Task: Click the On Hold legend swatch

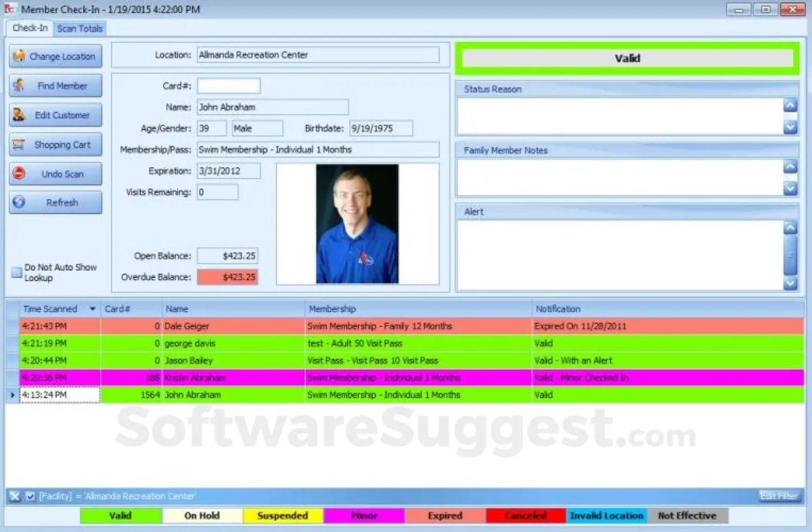Action: point(202,516)
